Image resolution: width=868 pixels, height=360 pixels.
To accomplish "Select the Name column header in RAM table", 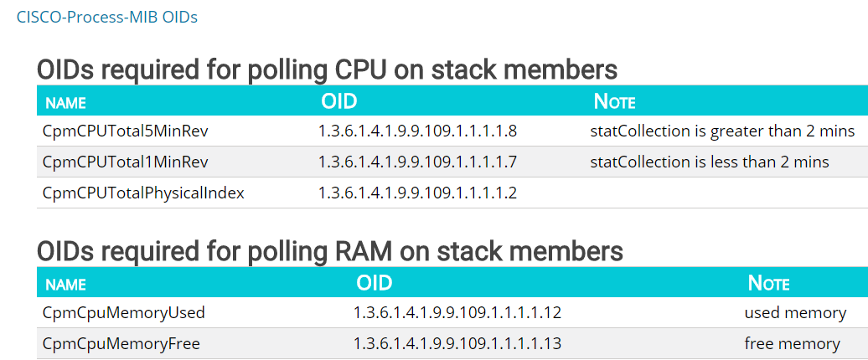I will (x=66, y=284).
